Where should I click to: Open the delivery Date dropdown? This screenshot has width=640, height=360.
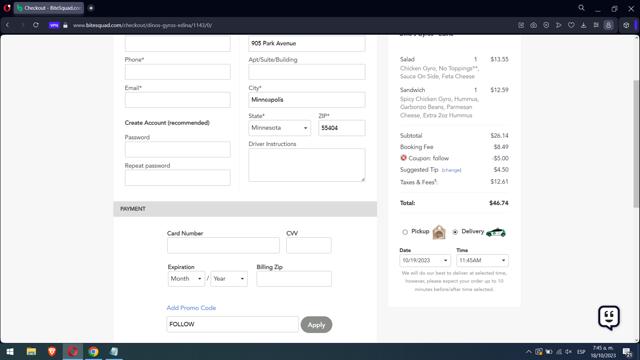pos(425,260)
